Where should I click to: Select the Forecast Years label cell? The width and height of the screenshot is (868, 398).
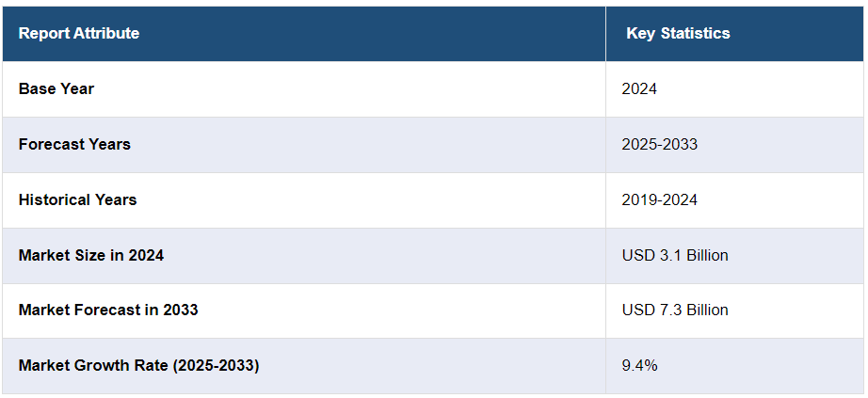pos(74,145)
